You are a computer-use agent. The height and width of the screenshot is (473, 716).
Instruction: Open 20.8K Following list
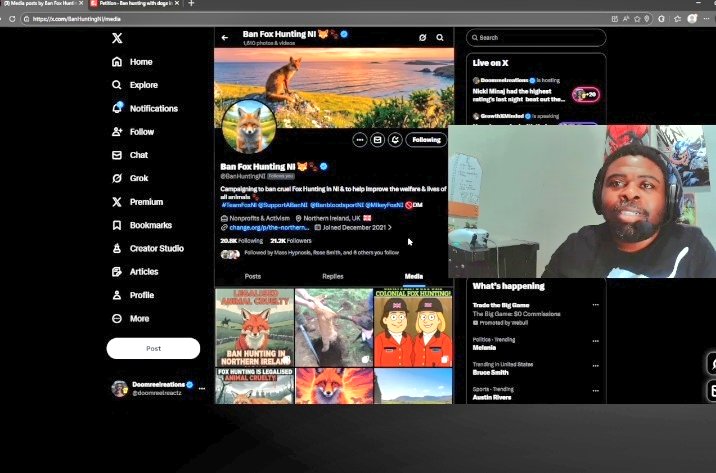coord(241,241)
